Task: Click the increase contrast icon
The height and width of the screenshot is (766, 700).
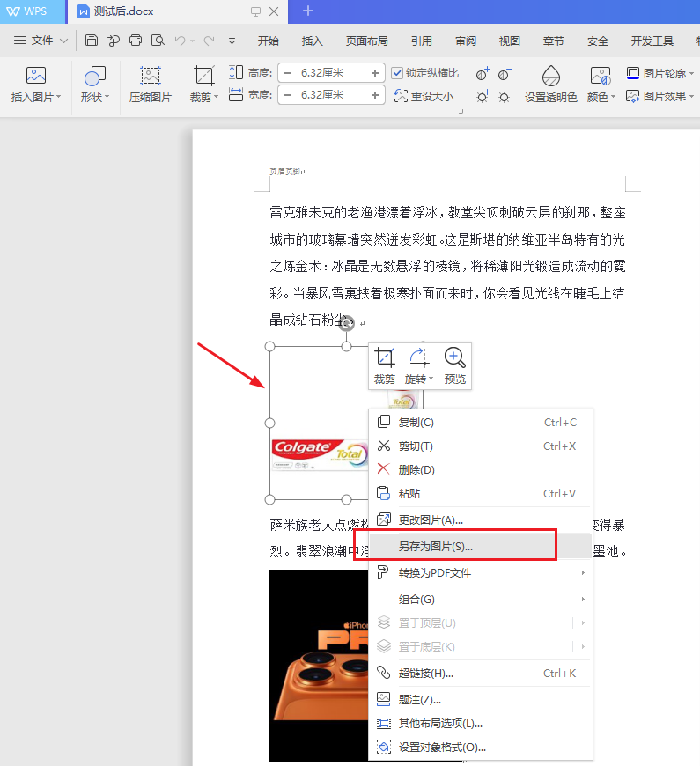Action: [483, 74]
